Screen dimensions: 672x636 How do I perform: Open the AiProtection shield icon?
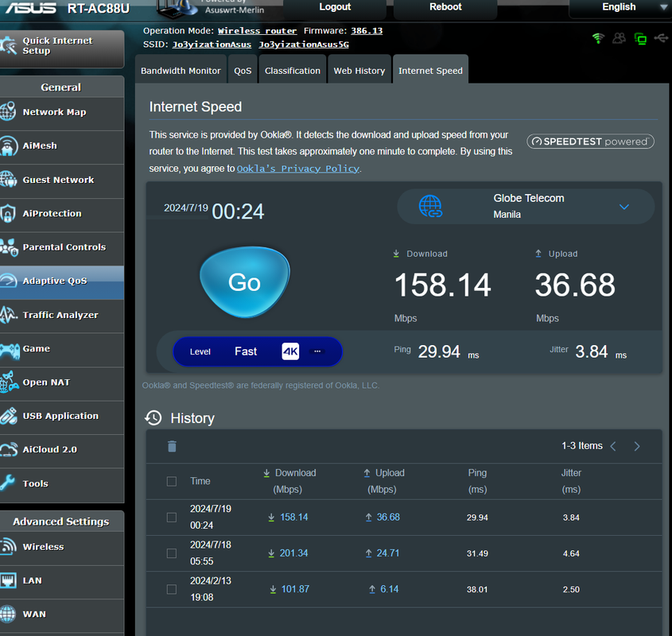point(8,213)
